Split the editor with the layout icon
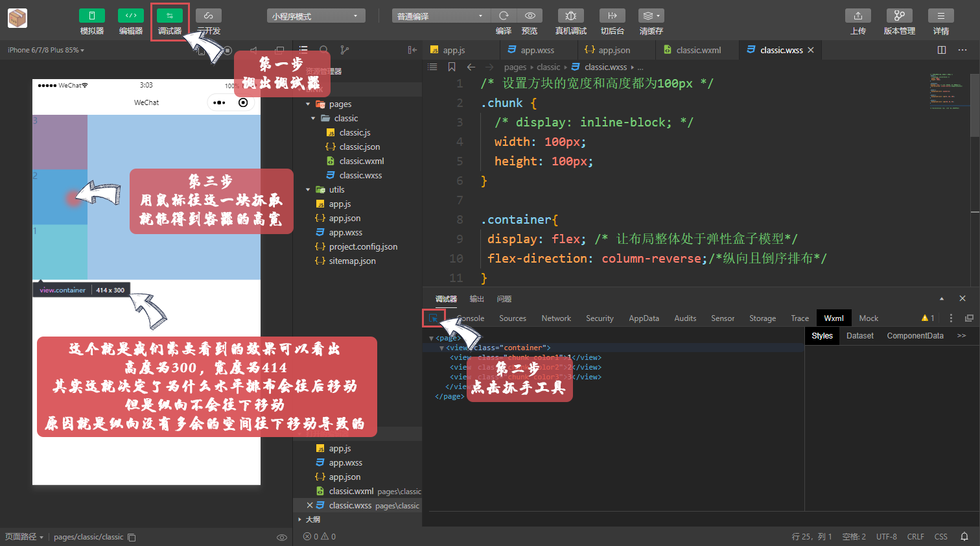The image size is (980, 546). pos(942,50)
